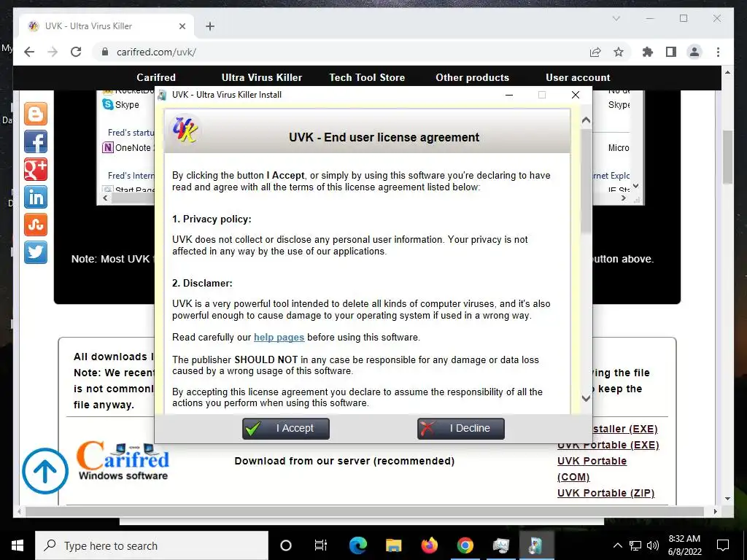Click the volume speaker tray icon
Image resolution: width=747 pixels, height=560 pixels.
[x=653, y=545]
